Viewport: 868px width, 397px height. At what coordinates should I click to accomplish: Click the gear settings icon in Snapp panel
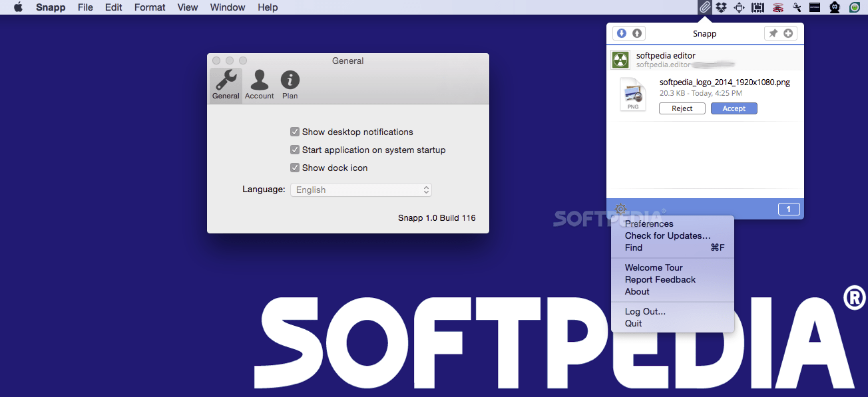[620, 209]
